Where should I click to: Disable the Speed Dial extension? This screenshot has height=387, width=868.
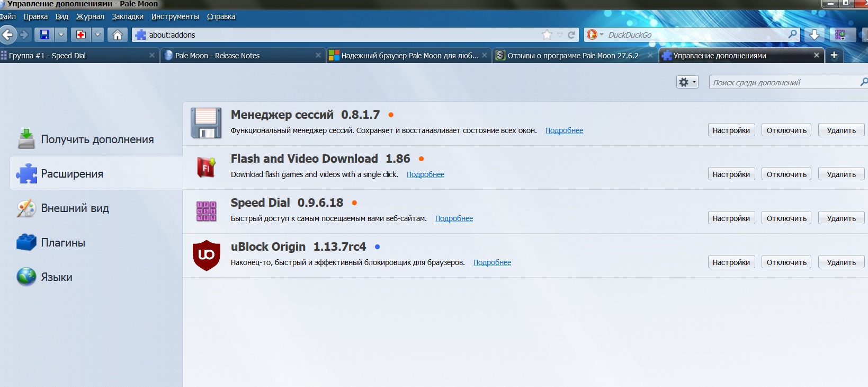pos(786,218)
